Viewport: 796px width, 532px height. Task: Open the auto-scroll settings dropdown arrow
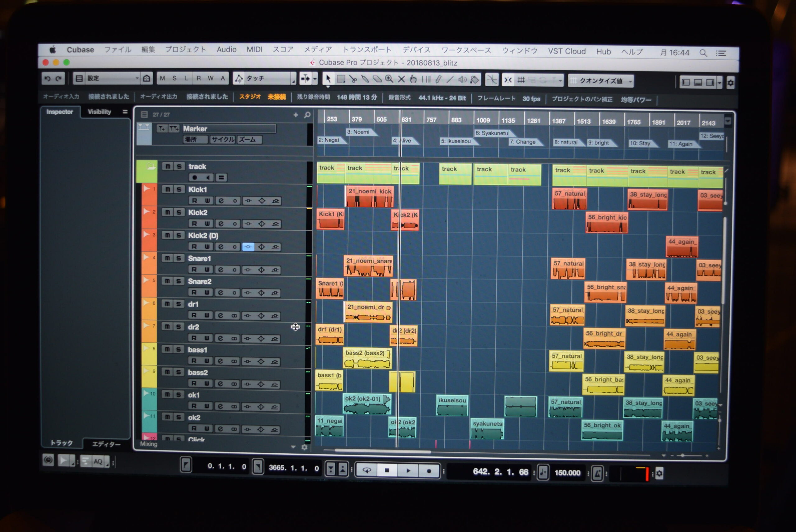(x=315, y=79)
